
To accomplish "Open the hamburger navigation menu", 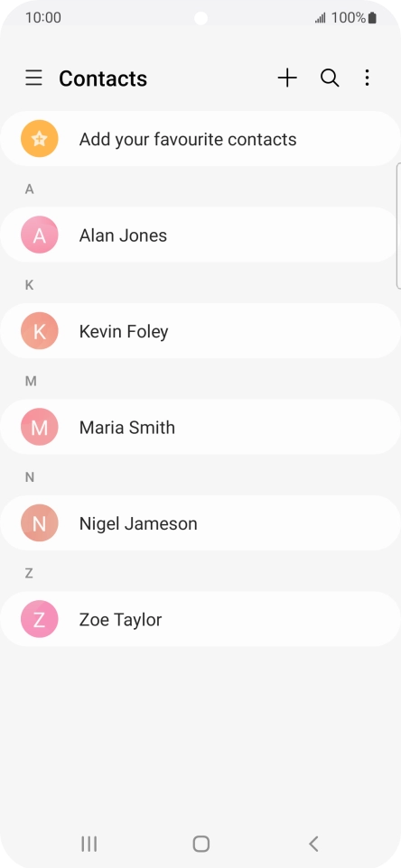I will [x=33, y=78].
